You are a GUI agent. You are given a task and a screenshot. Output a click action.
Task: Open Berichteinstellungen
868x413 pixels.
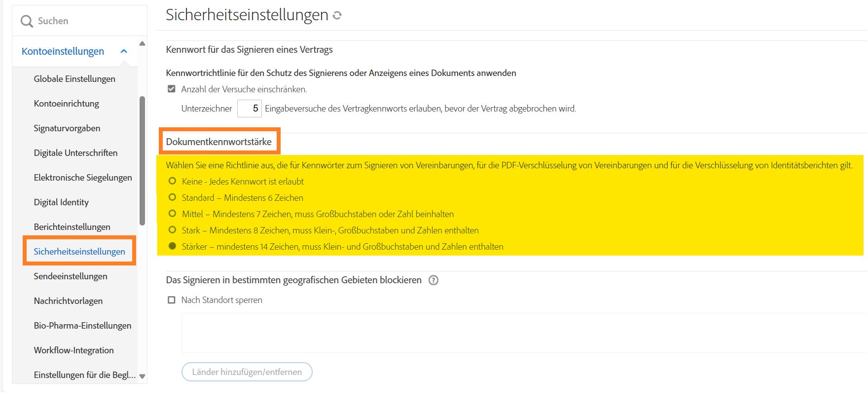coord(72,227)
